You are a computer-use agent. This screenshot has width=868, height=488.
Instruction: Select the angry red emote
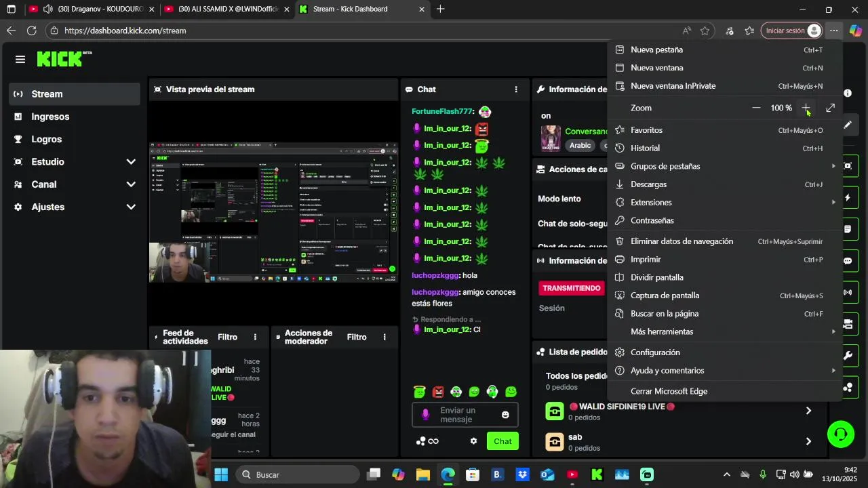438,392
